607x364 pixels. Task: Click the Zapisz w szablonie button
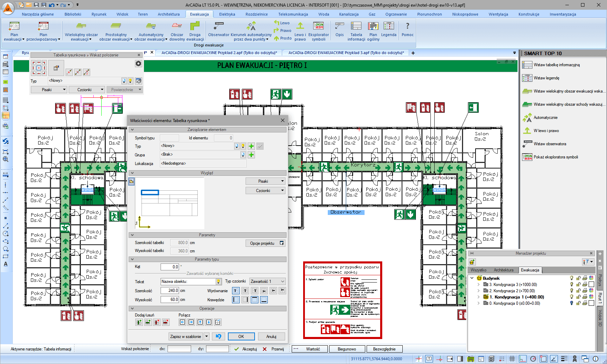coord(186,336)
